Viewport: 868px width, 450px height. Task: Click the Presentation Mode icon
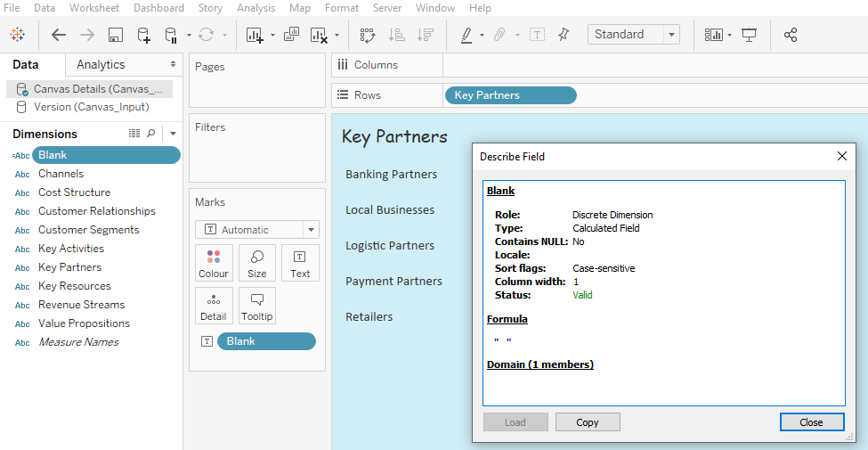coord(749,35)
